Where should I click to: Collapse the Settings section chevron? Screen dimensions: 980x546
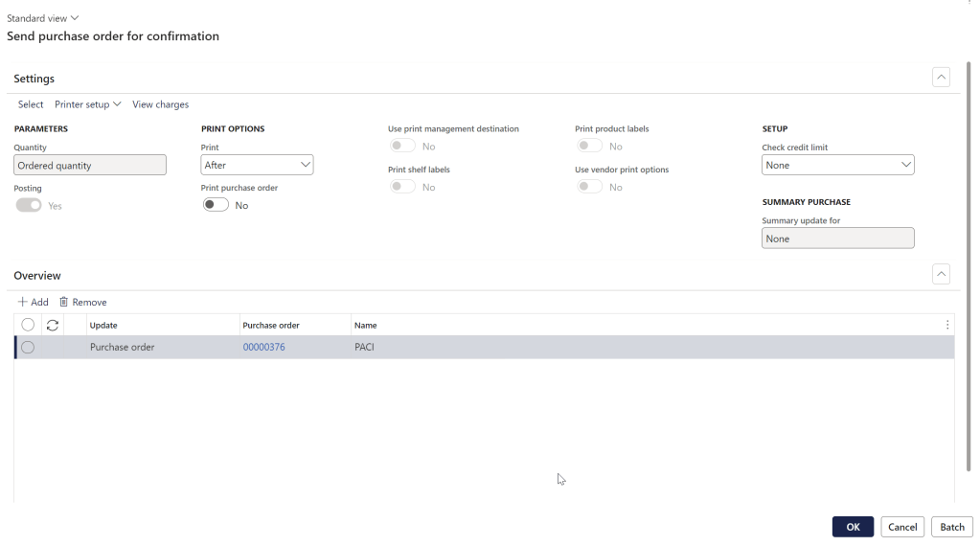tap(941, 78)
